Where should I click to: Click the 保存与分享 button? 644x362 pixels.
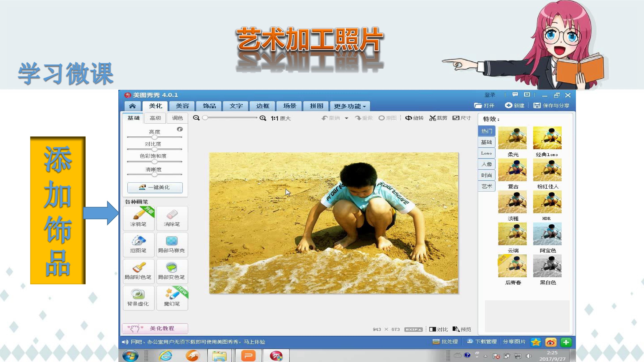point(551,106)
